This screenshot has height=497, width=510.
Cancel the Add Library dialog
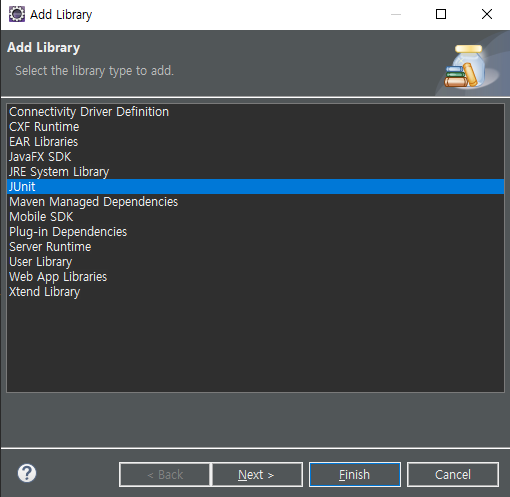453,474
